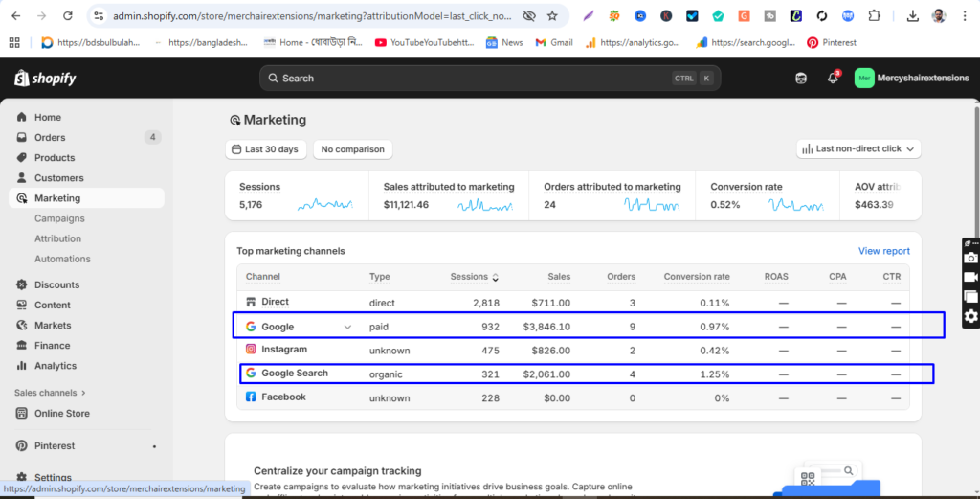Click the ROAS column header
This screenshot has width=980, height=499.
click(x=776, y=277)
